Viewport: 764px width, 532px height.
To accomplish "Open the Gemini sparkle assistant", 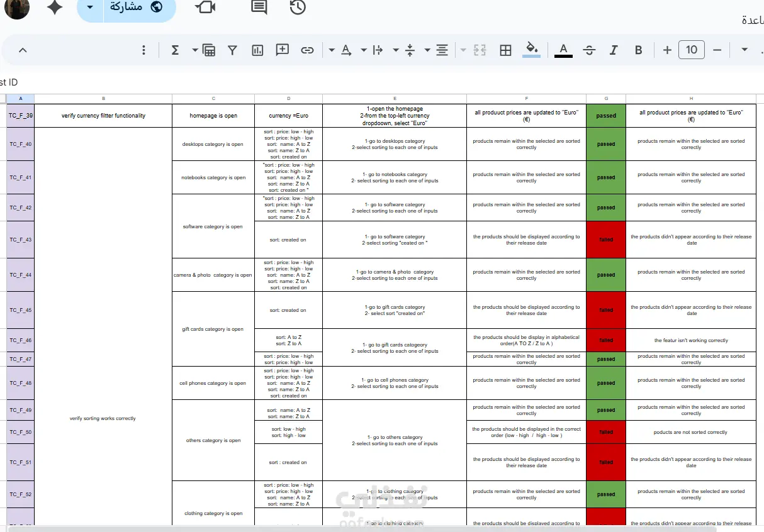I will pyautogui.click(x=55, y=8).
